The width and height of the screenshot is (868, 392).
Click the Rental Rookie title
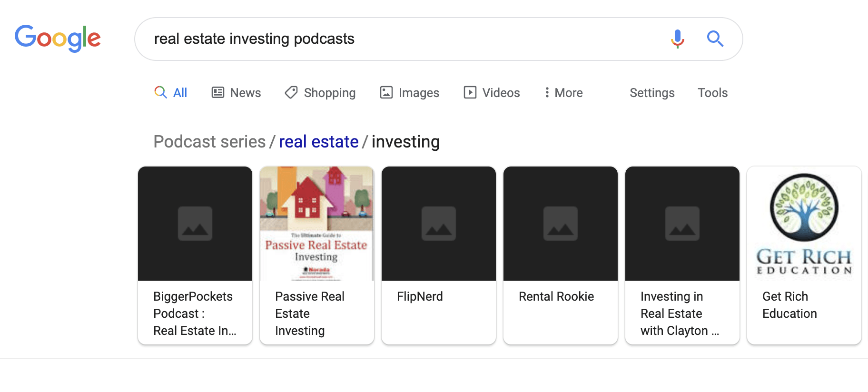[x=556, y=296]
